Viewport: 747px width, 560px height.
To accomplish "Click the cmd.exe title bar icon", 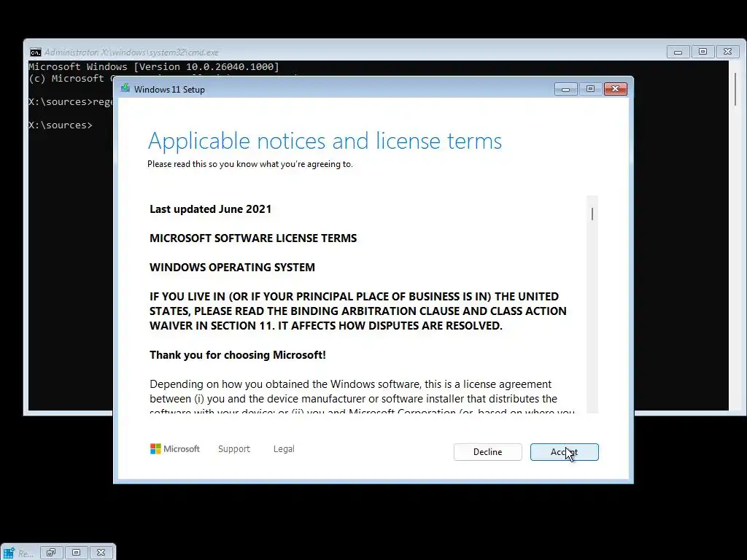I will click(35, 52).
